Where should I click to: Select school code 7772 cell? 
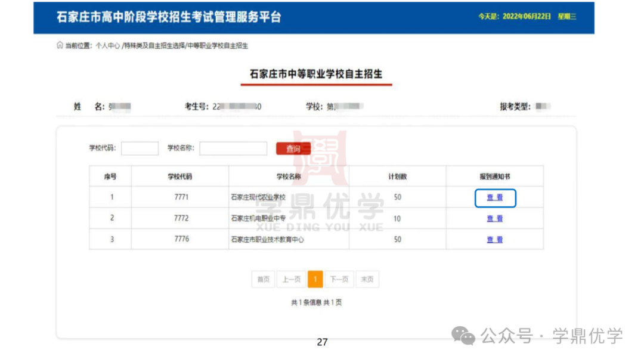pos(180,218)
